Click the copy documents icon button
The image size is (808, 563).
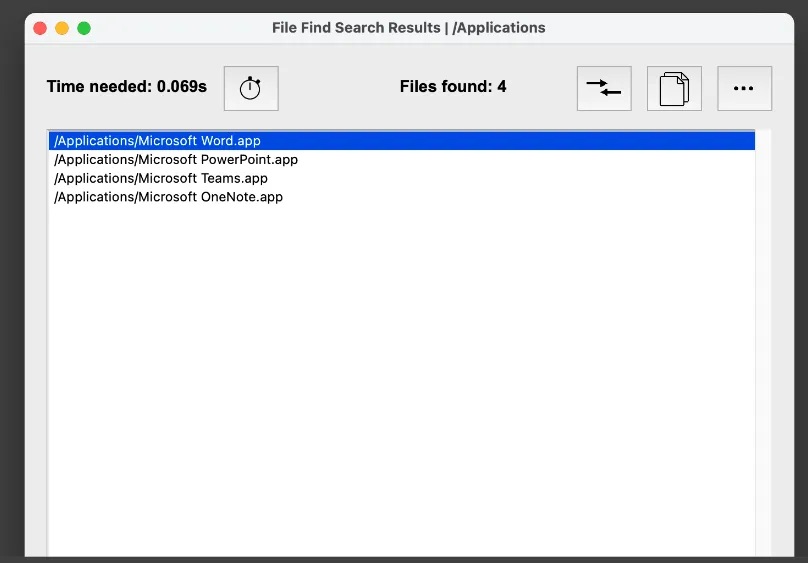674,88
